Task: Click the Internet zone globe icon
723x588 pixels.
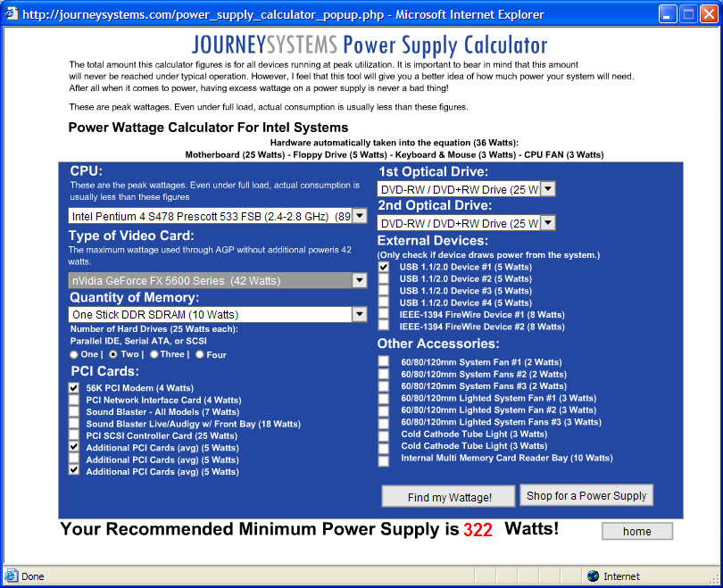Action: click(x=593, y=576)
